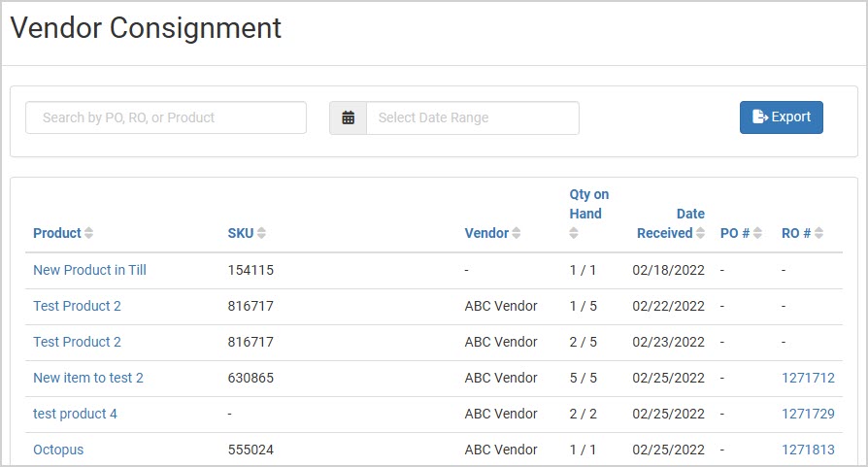Open the Select Date Range field
Viewport: 868px width, 467px height.
(473, 117)
